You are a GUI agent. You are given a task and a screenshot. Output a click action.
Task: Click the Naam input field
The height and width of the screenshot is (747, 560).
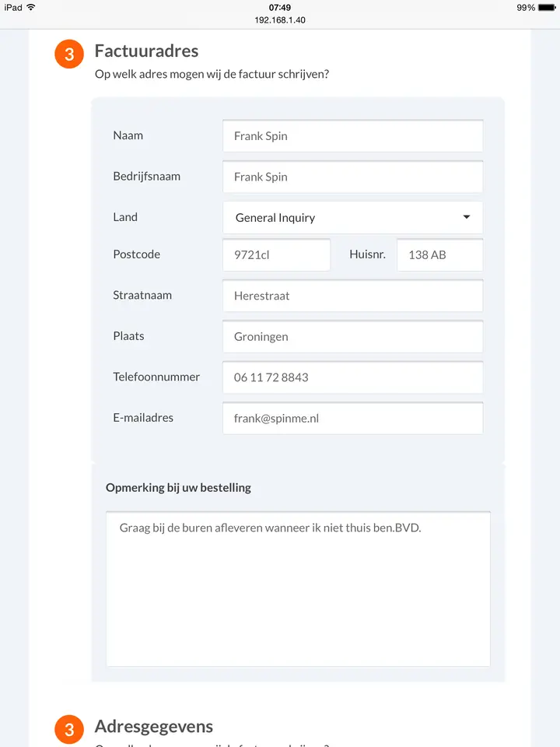coord(353,136)
